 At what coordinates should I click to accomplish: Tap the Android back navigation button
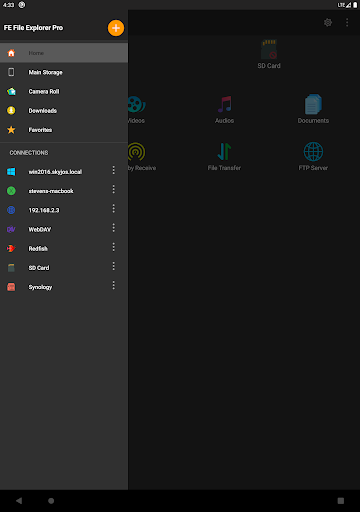[19, 501]
